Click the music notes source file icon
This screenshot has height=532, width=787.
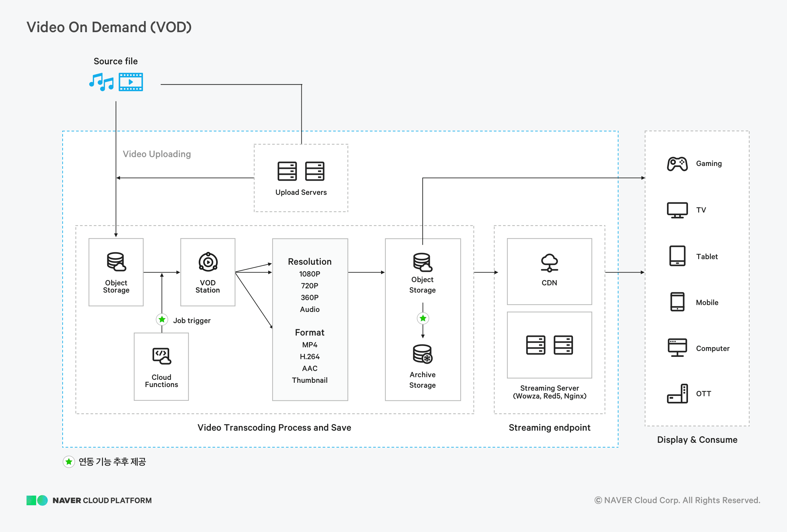pos(101,82)
